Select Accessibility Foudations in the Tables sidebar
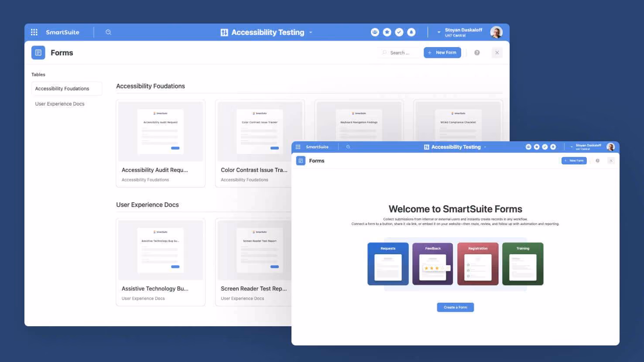The width and height of the screenshot is (644, 362). (67, 89)
